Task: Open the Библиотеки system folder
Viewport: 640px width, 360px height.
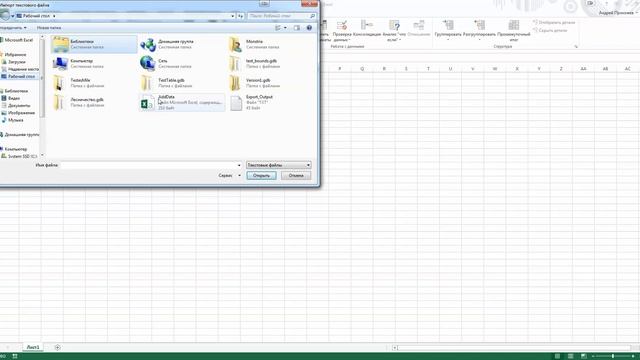Action: (94, 44)
